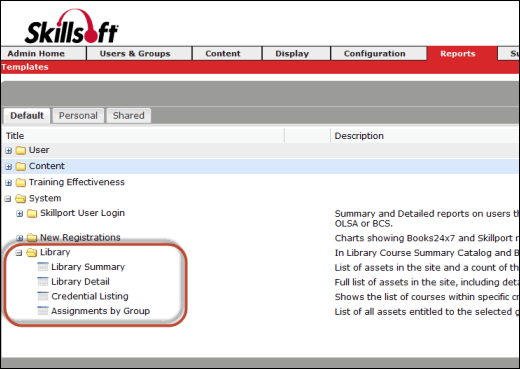The height and width of the screenshot is (369, 520).
Task: Click the User folder icon
Action: click(x=21, y=150)
